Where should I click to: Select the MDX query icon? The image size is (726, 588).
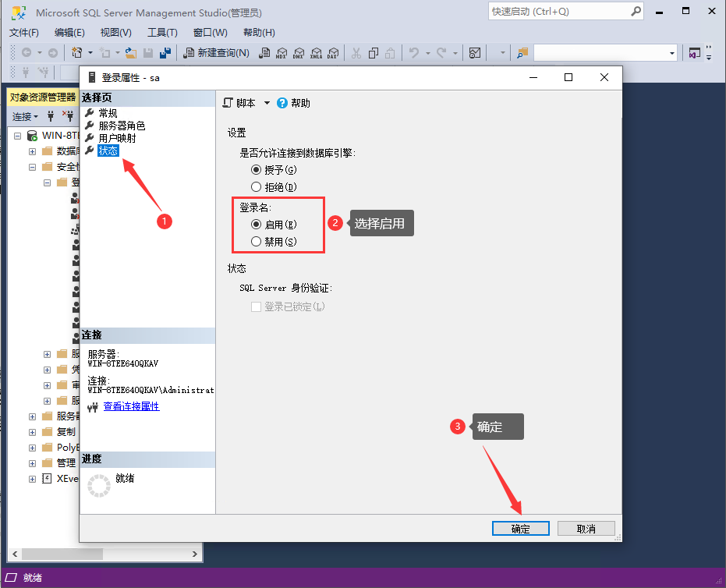[281, 53]
